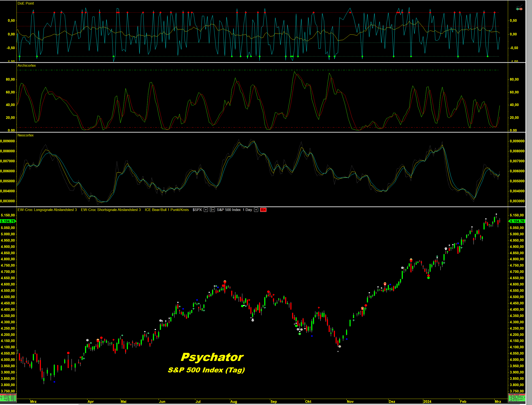Select EW-Croc Shortsignale Abstandstest 3 indicator label
The width and height of the screenshot is (532, 405).
tap(111, 210)
